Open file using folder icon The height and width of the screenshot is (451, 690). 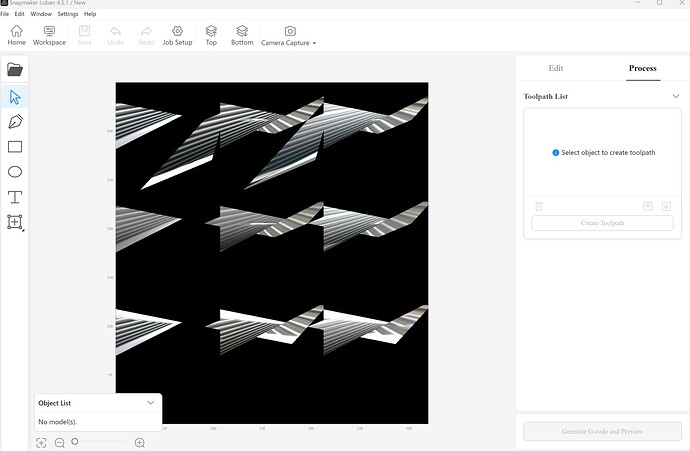pos(15,70)
